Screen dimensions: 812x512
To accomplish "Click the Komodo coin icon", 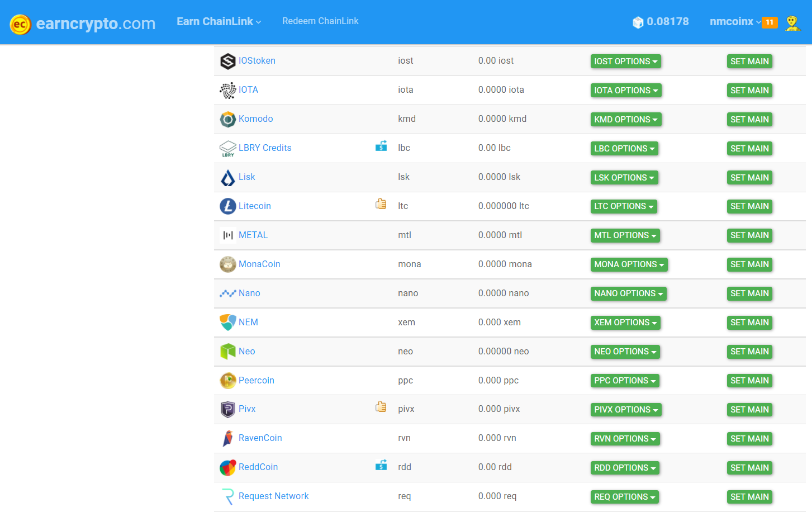I will 227,119.
